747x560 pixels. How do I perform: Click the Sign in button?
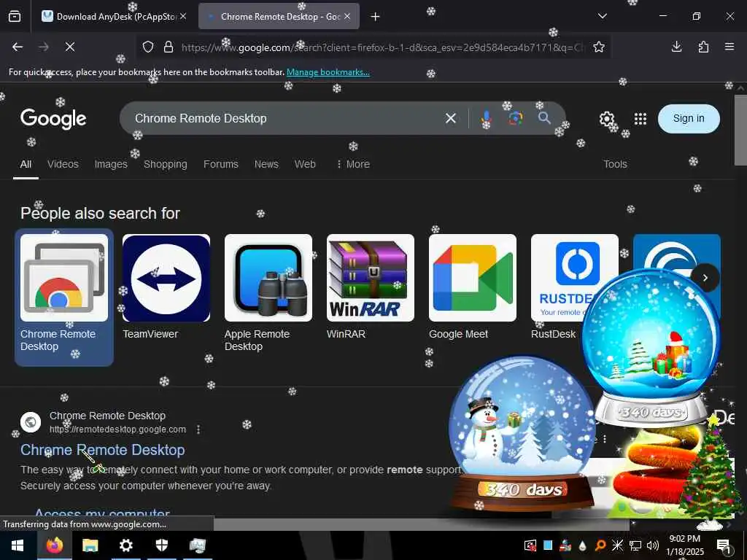pyautogui.click(x=689, y=119)
